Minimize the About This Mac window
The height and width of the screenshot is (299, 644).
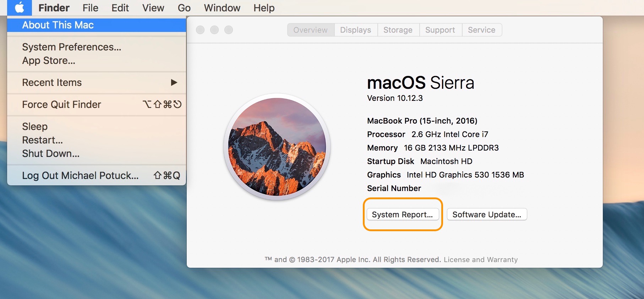coord(214,30)
